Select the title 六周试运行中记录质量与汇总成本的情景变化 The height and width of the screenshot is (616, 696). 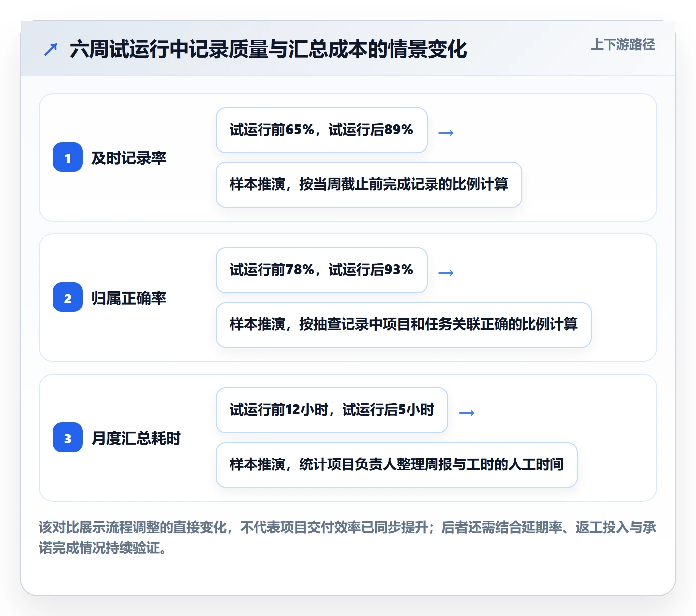(268, 49)
